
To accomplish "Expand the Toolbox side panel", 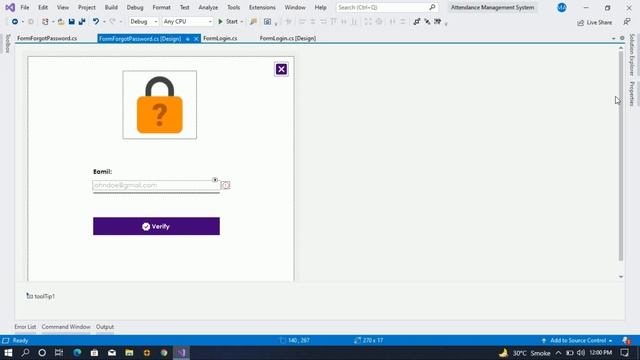I will 7,44.
